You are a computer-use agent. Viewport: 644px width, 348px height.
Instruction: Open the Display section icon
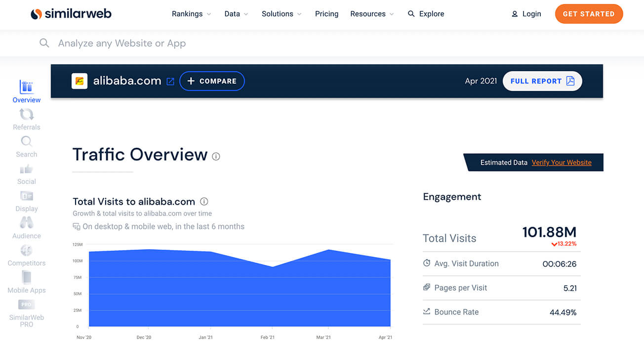pyautogui.click(x=27, y=196)
